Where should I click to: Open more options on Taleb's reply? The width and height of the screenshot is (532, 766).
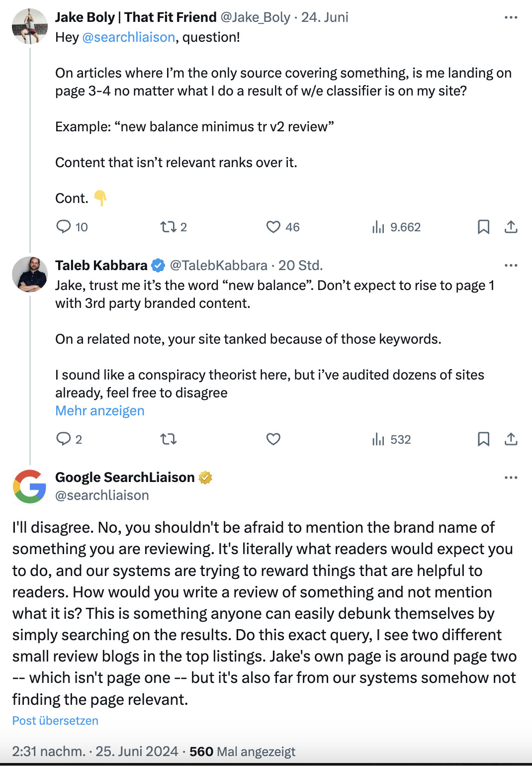click(x=511, y=265)
